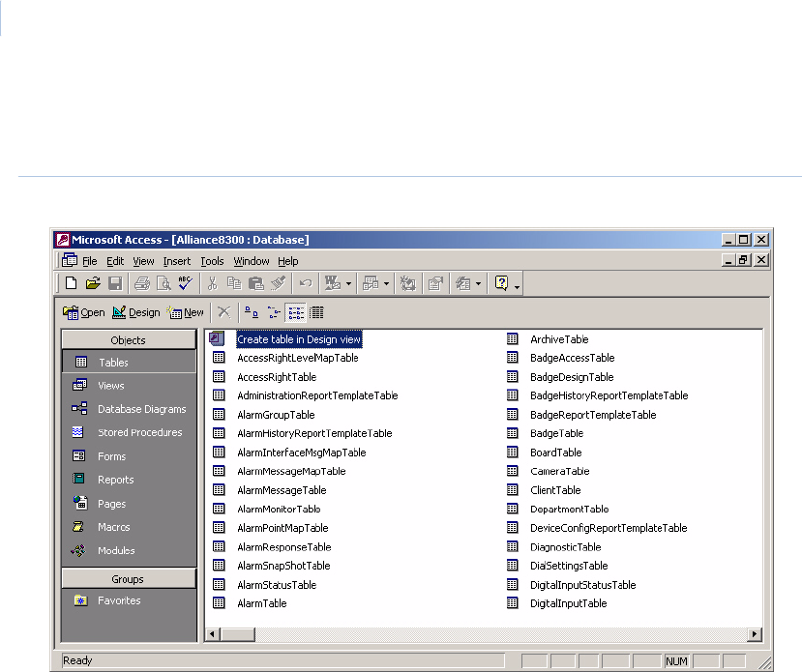Expand the OfficeLinks dropdown arrow
Screen dimensions: 802x672
tap(349, 283)
